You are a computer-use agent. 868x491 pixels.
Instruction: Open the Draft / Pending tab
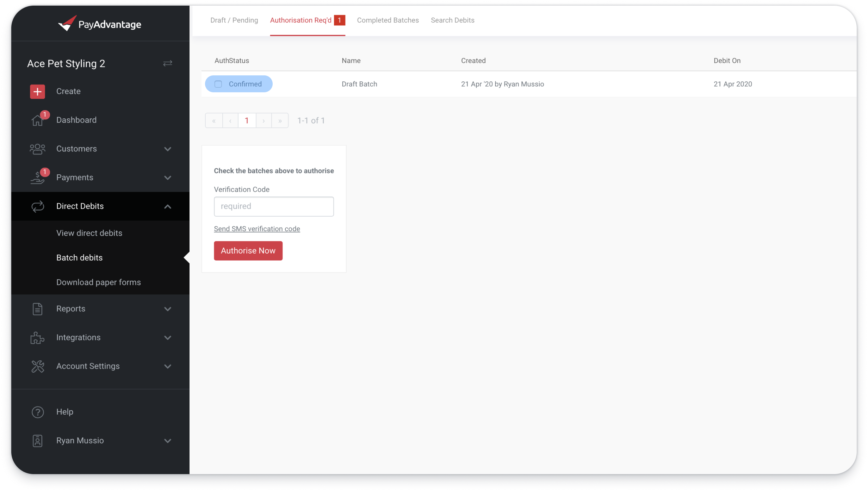[234, 20]
